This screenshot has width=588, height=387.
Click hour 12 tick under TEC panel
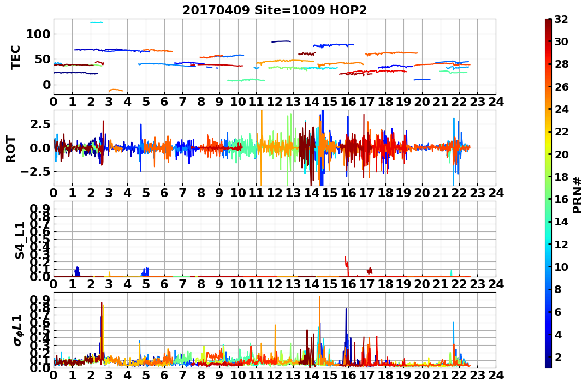point(275,102)
